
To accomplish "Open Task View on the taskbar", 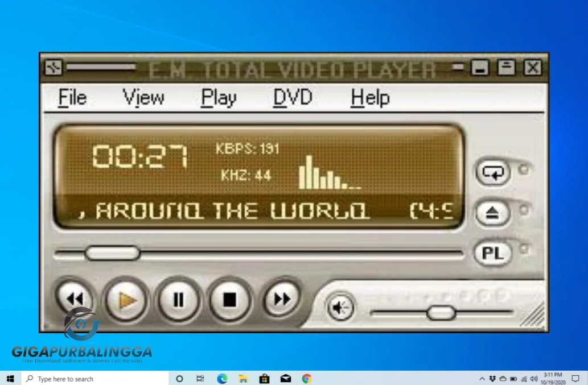I will coord(200,379).
